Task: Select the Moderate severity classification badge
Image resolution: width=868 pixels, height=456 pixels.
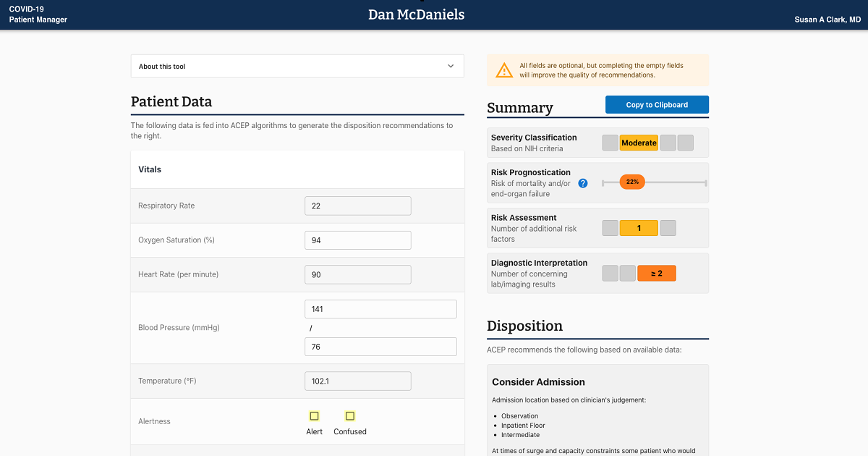Action: [x=639, y=143]
